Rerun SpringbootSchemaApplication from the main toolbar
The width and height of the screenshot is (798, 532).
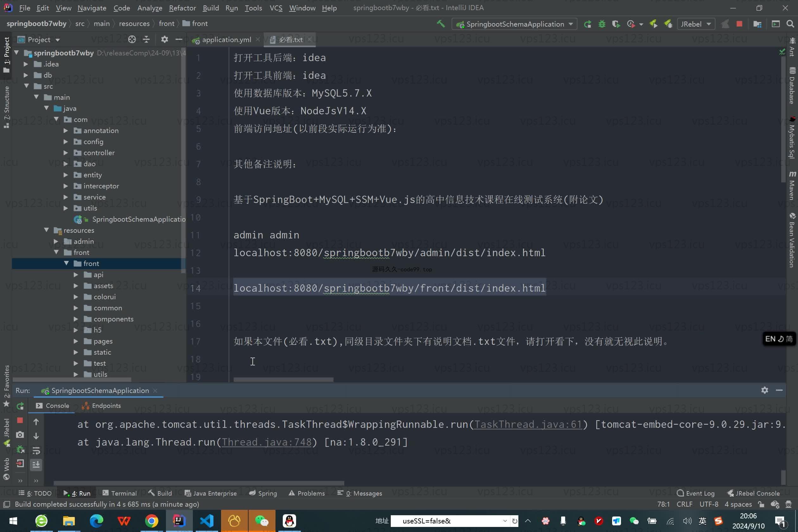click(587, 24)
